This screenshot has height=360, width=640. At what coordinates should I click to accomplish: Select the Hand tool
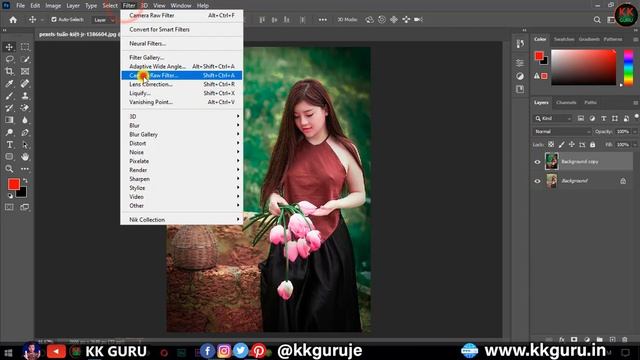pos(25,157)
